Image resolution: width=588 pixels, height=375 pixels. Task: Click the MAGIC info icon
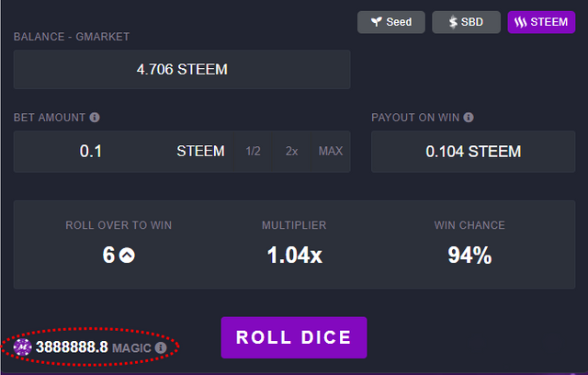click(161, 347)
